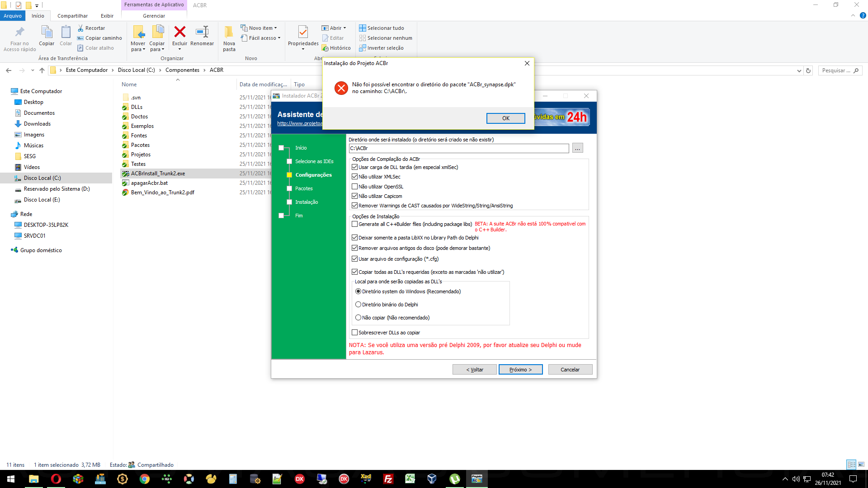Switch to details view icon in status bar

(851, 465)
